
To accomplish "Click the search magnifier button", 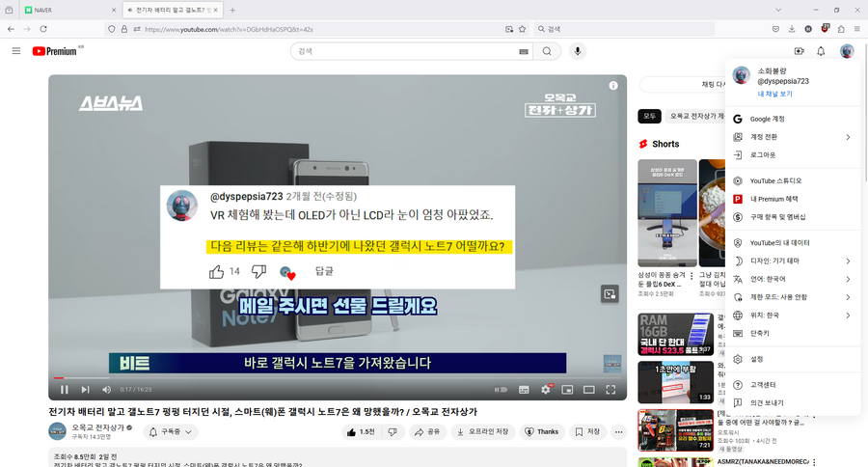I will (547, 51).
